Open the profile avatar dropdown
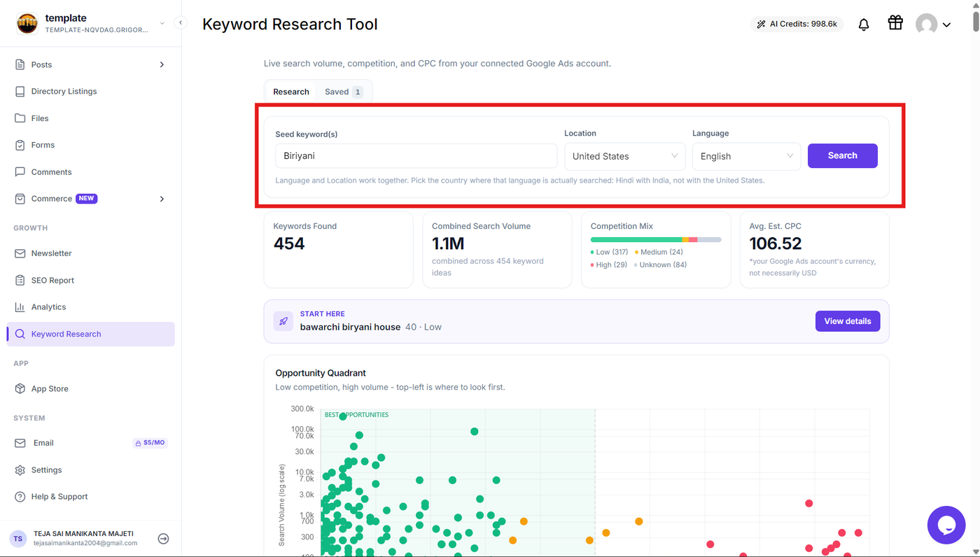Image resolution: width=980 pixels, height=557 pixels. 933,24
